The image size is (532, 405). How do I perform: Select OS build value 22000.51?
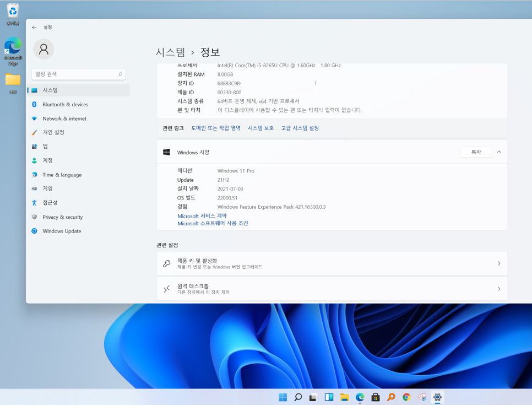[227, 198]
